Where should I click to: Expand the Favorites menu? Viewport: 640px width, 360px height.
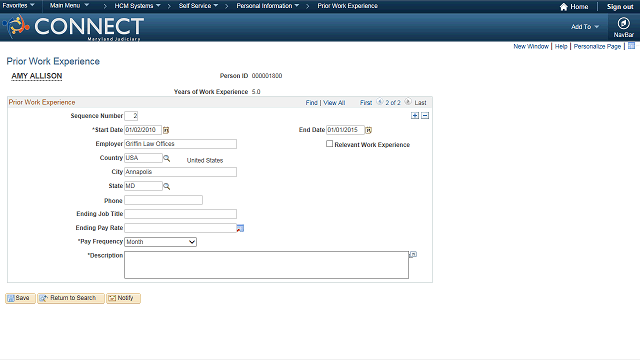point(18,6)
